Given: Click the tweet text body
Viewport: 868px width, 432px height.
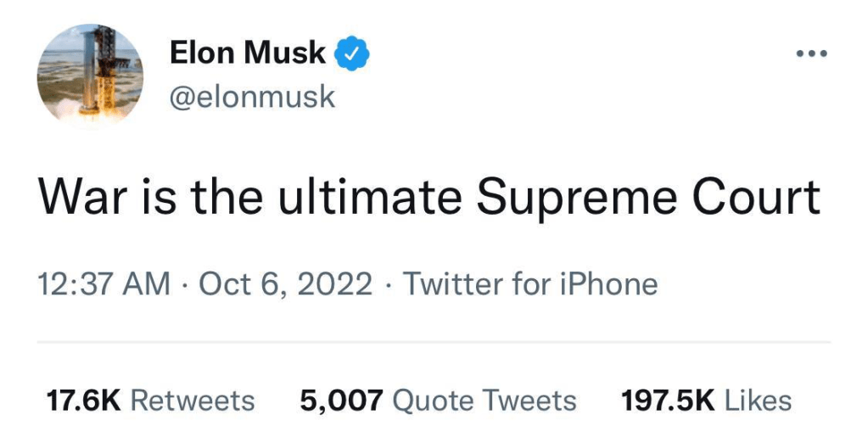Looking at the screenshot, I should (x=429, y=197).
